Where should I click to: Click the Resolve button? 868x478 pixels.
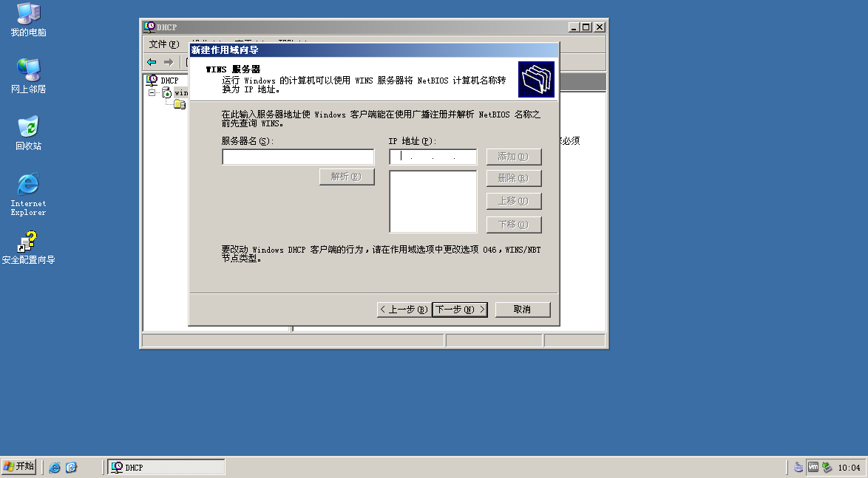point(347,177)
